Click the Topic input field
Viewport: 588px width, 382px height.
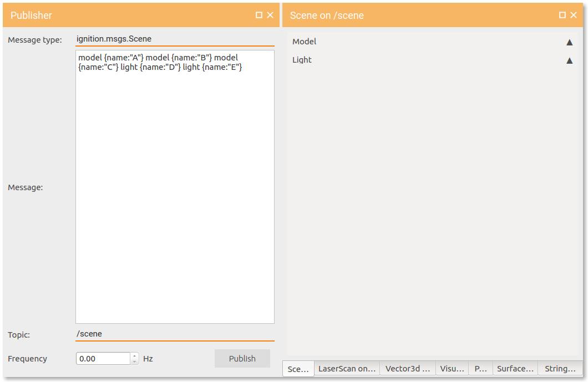pyautogui.click(x=175, y=334)
